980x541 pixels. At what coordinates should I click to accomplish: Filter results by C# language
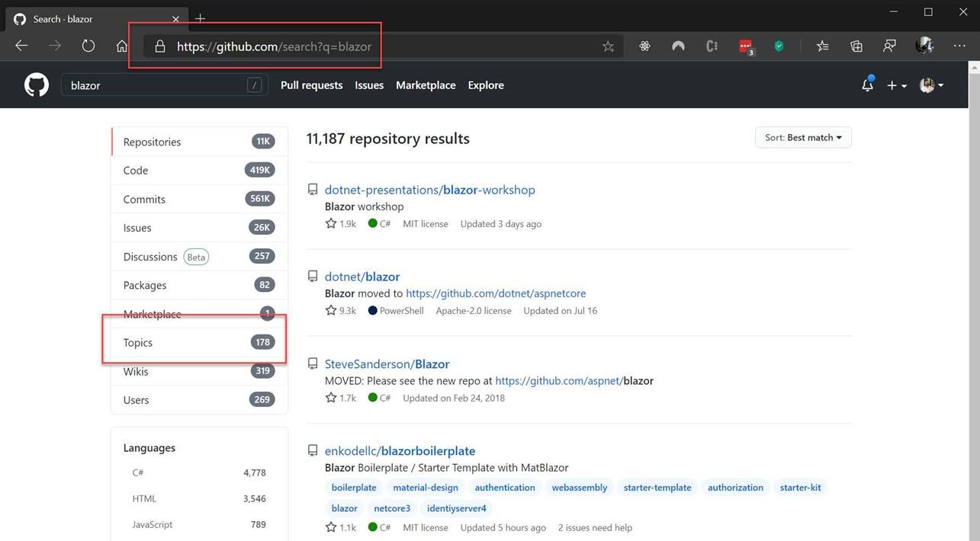pos(138,472)
